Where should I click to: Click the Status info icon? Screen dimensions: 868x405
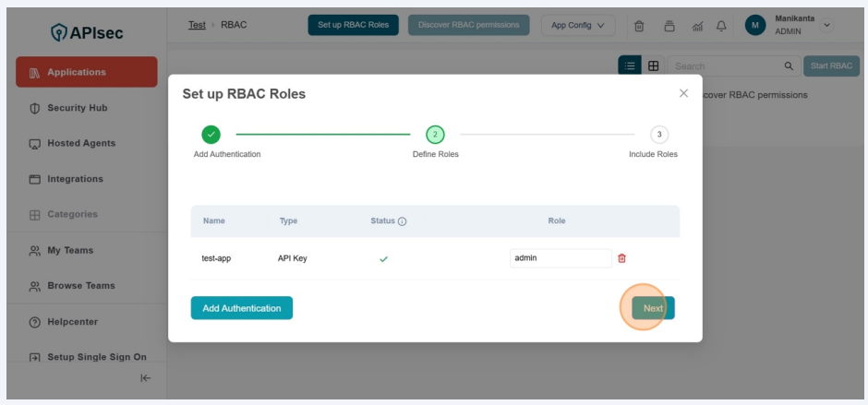click(x=403, y=221)
